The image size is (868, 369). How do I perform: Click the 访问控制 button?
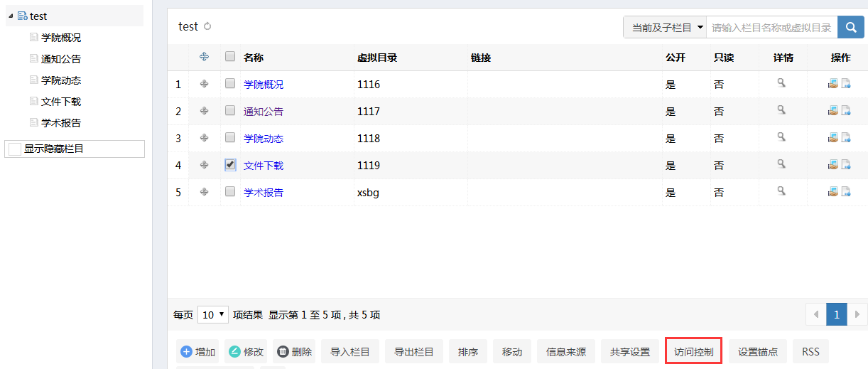[x=693, y=352]
